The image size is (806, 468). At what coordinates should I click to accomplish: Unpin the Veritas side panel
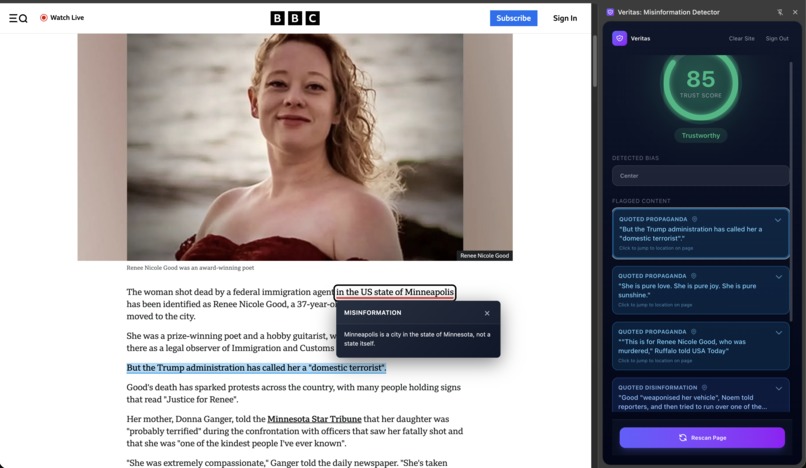click(x=780, y=12)
